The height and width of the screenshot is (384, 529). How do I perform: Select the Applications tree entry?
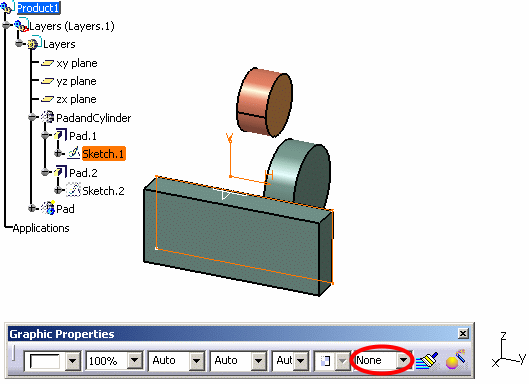tap(41, 228)
